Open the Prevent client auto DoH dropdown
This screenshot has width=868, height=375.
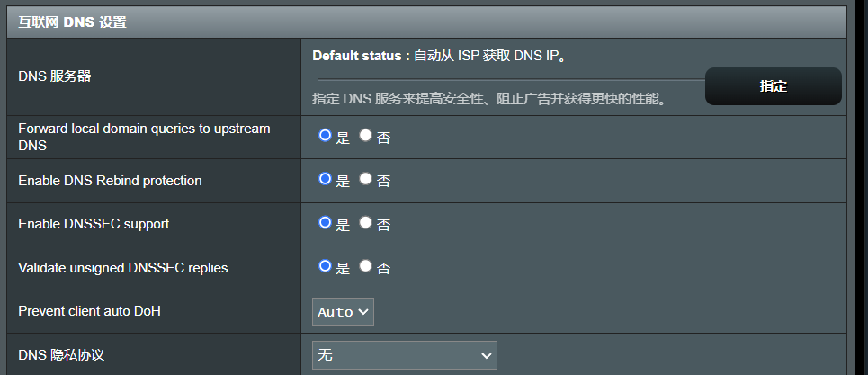(x=343, y=311)
